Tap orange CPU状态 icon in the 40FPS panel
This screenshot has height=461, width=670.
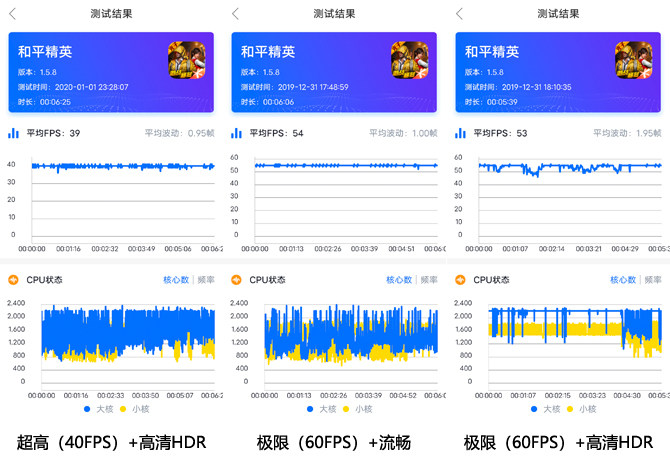(x=14, y=280)
